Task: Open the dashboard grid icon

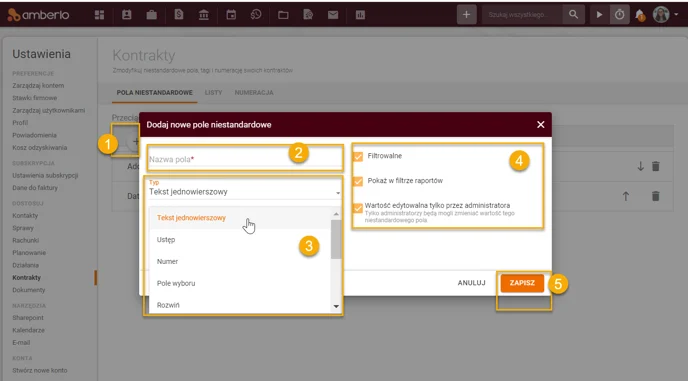Action: click(x=100, y=15)
